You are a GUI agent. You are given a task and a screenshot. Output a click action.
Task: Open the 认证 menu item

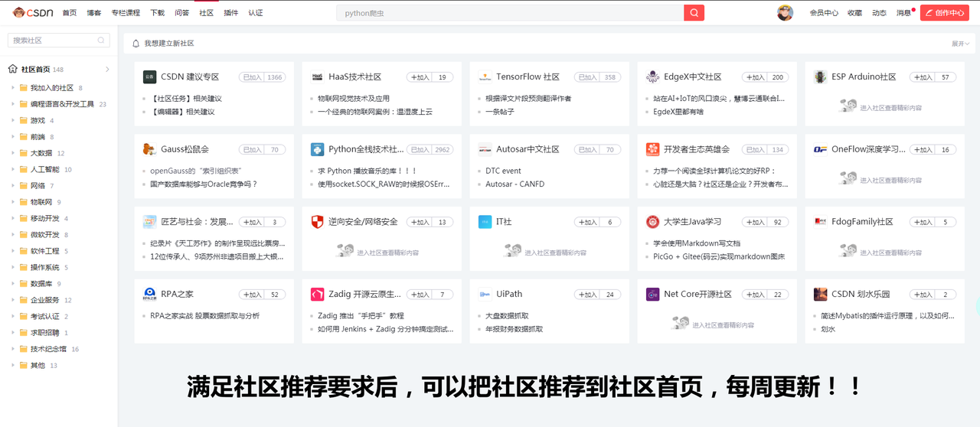(x=255, y=13)
